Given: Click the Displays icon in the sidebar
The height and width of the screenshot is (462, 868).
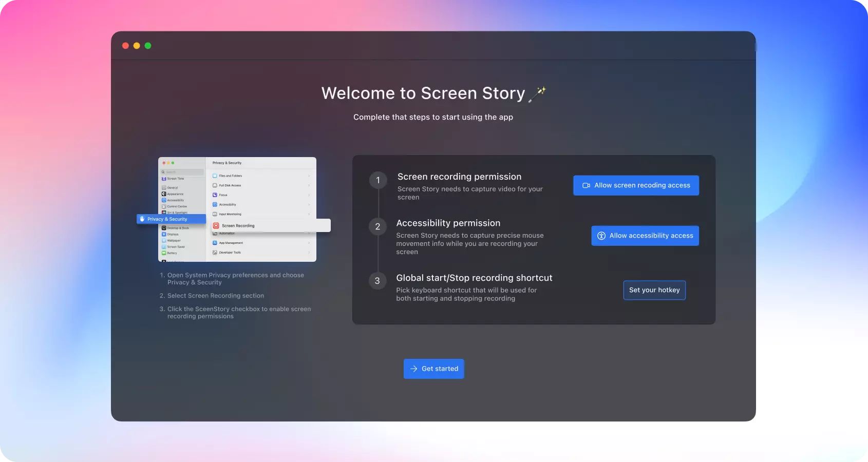Looking at the screenshot, I should click(x=164, y=234).
